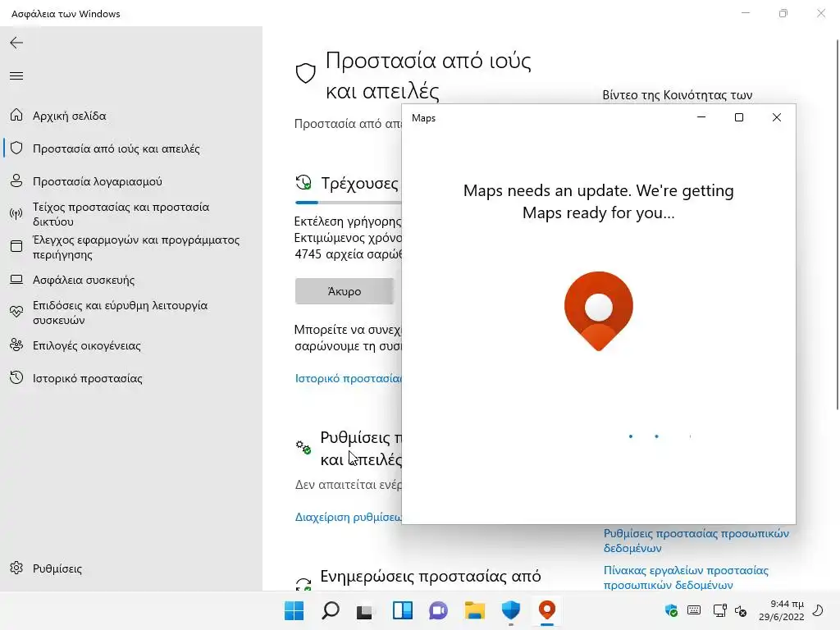Screen dimensions: 840x630
Task: Click the Windows Security vertical scrollbar
Action: click(x=838, y=225)
